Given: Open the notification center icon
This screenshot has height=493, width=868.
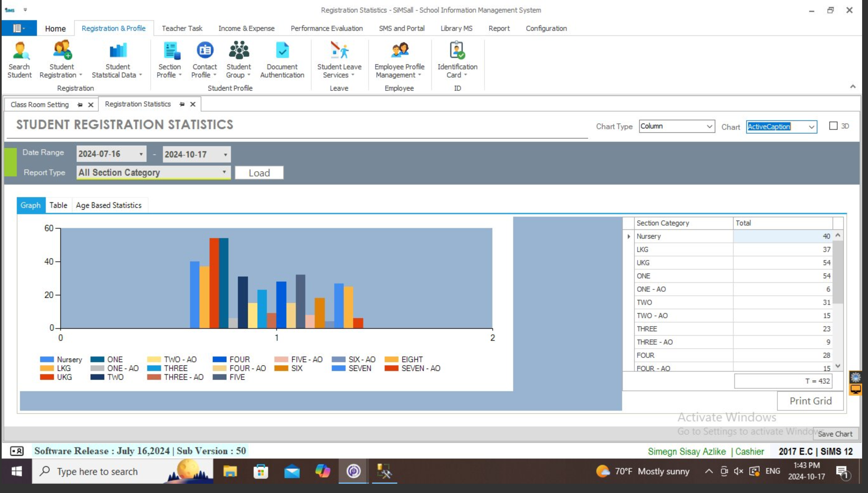Looking at the screenshot, I should click(842, 472).
